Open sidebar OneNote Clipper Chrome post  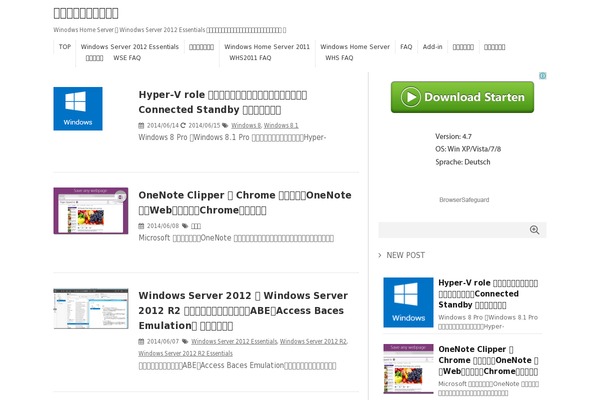pos(488,360)
